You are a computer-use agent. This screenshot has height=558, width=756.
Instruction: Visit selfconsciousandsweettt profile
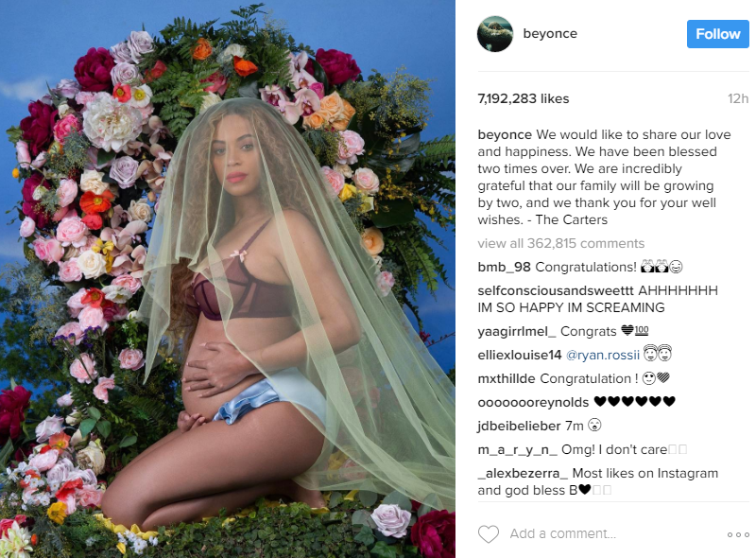tap(556, 290)
